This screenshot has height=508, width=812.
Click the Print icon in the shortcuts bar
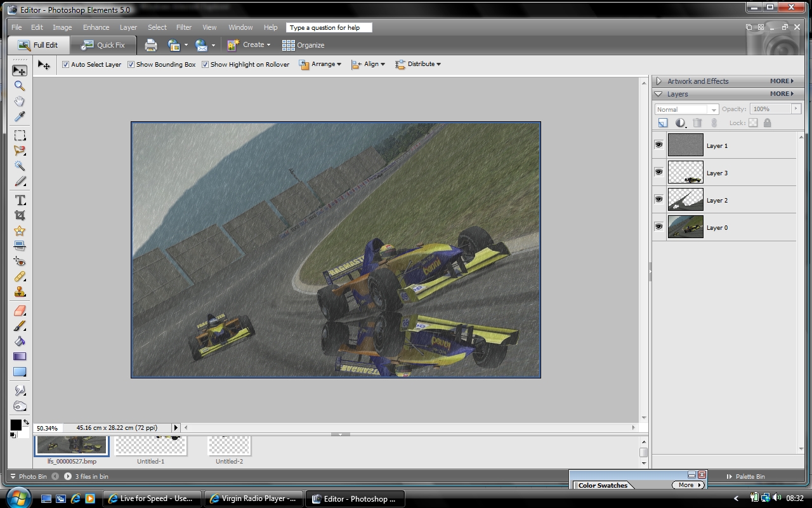[150, 45]
